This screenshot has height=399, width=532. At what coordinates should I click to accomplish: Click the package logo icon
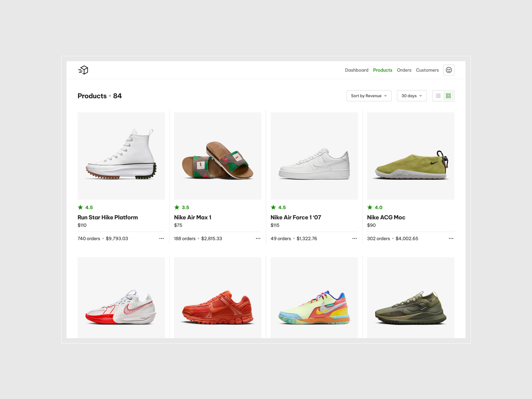point(83,70)
